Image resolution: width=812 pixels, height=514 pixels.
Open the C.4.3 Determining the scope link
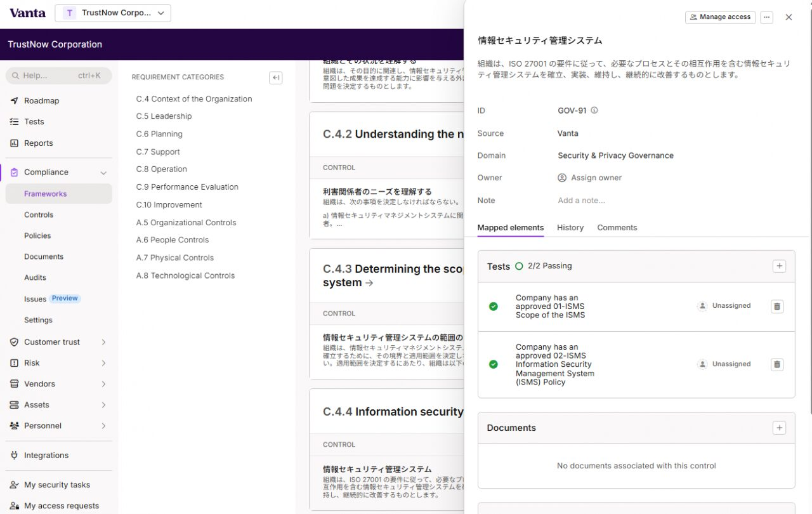(393, 275)
